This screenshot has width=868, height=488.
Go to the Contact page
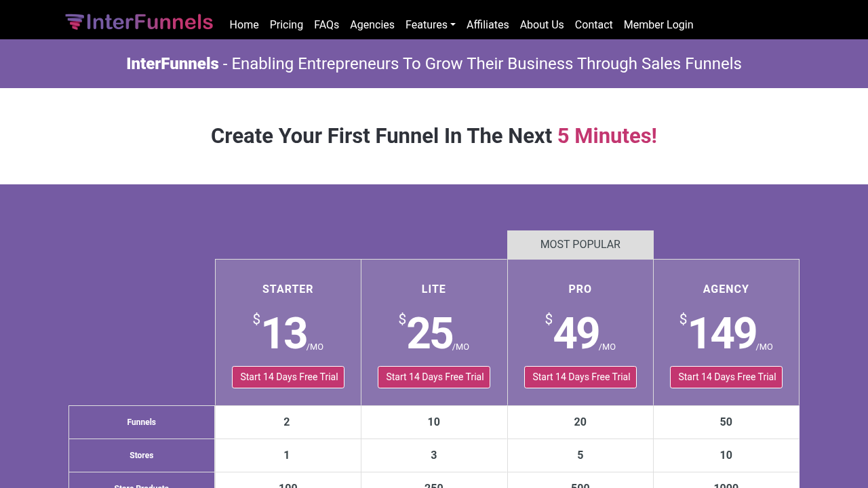pos(594,24)
